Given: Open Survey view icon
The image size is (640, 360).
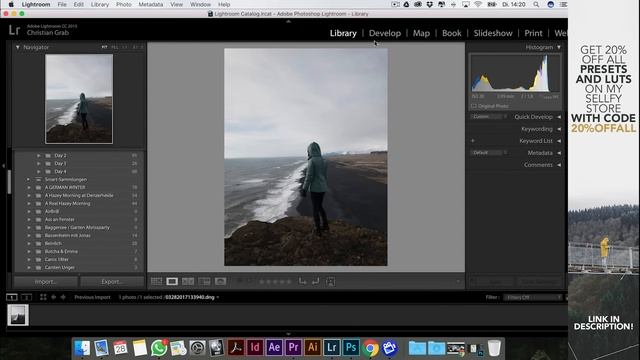Looking at the screenshot, I should [x=204, y=281].
